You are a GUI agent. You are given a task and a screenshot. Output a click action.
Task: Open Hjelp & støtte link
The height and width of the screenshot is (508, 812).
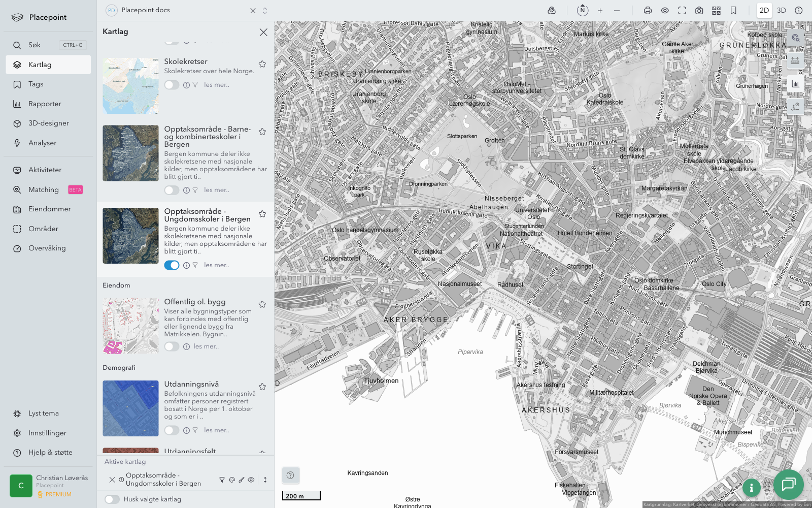click(50, 453)
